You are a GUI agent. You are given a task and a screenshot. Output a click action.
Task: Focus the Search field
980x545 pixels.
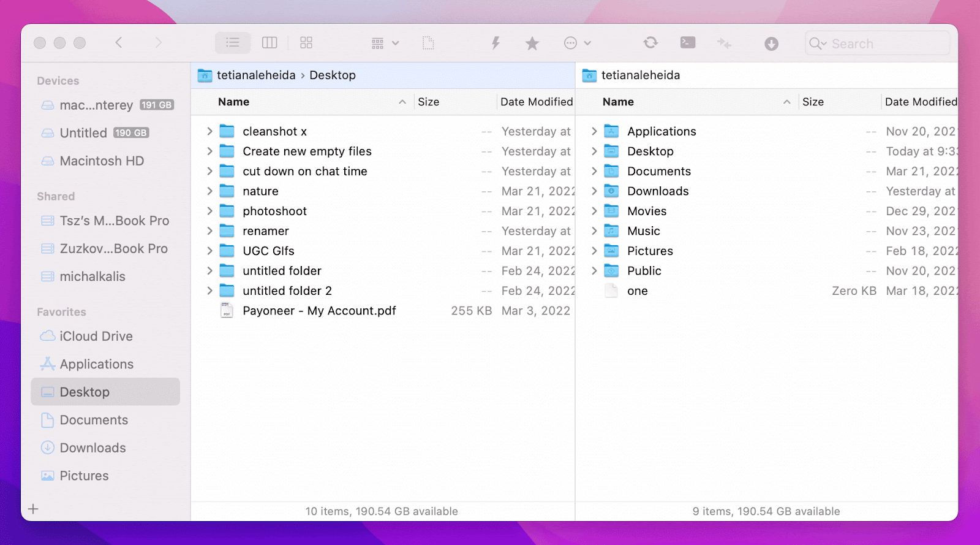(x=877, y=44)
